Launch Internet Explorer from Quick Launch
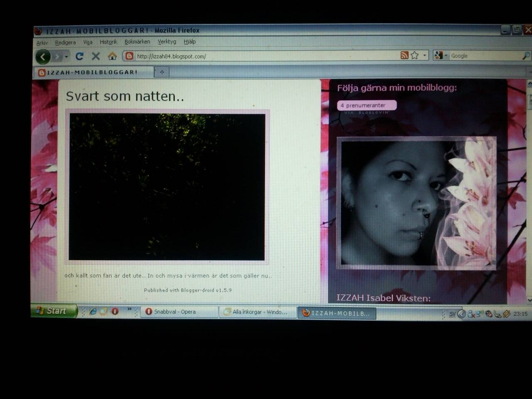 tap(93, 311)
